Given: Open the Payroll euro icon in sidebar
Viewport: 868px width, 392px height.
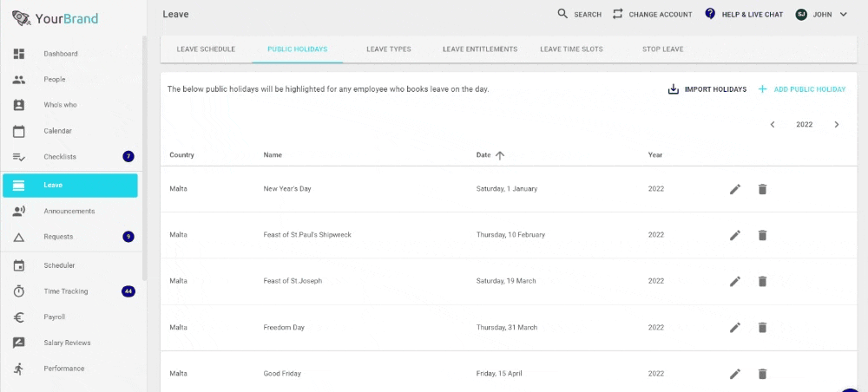Looking at the screenshot, I should (x=19, y=317).
